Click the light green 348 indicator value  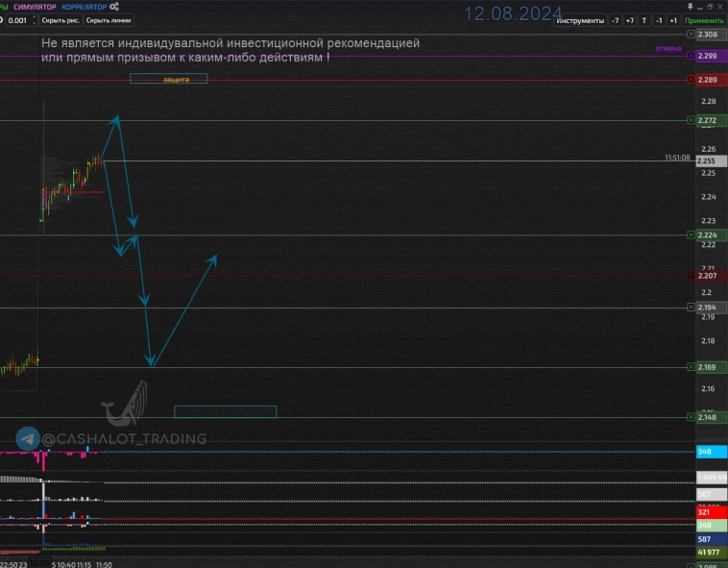712,526
